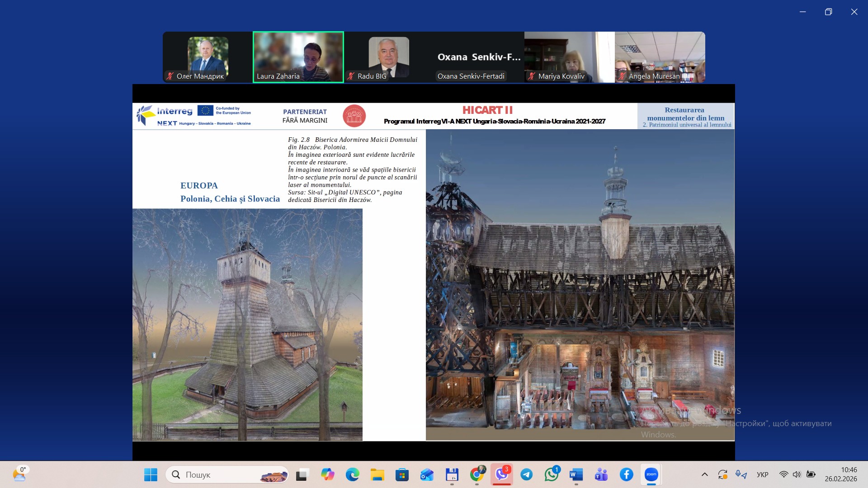Switch the УКР keyboard language indicator
The width and height of the screenshot is (868, 488).
(x=762, y=474)
